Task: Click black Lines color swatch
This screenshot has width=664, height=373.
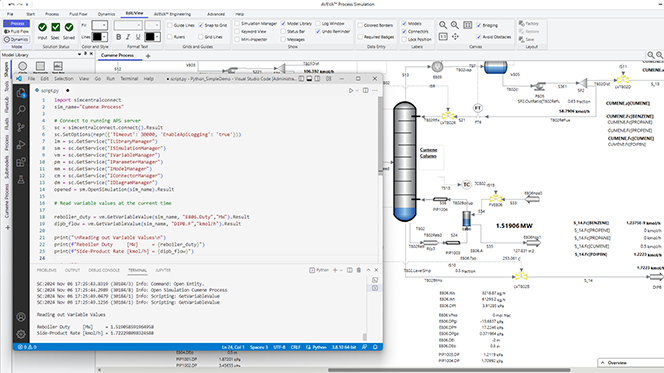Action: (x=97, y=37)
